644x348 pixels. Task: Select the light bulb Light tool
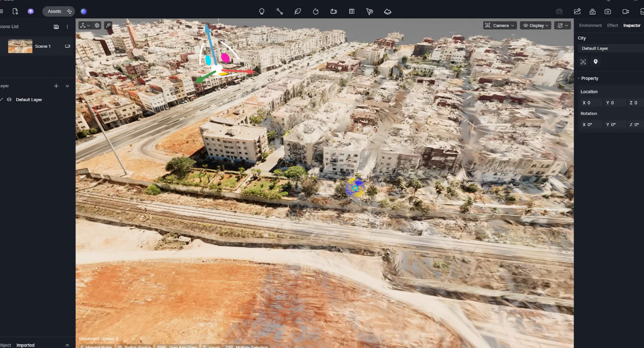click(x=262, y=12)
